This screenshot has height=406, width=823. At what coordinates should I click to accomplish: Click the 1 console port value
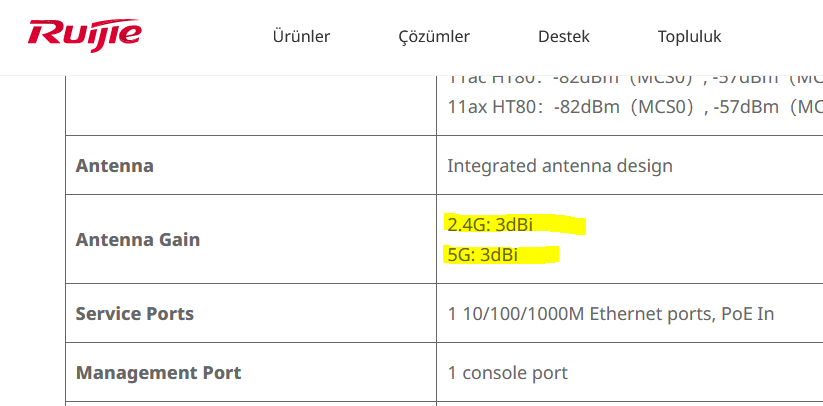tap(507, 373)
